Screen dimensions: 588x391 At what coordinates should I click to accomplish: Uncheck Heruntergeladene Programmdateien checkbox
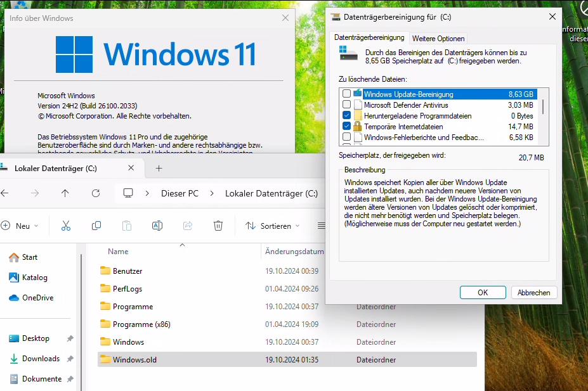click(x=347, y=115)
